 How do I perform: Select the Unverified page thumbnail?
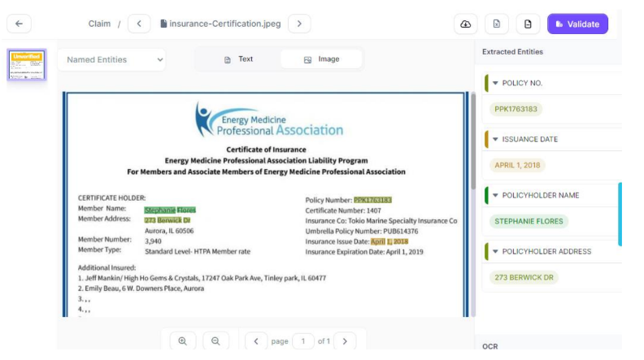pyautogui.click(x=27, y=65)
